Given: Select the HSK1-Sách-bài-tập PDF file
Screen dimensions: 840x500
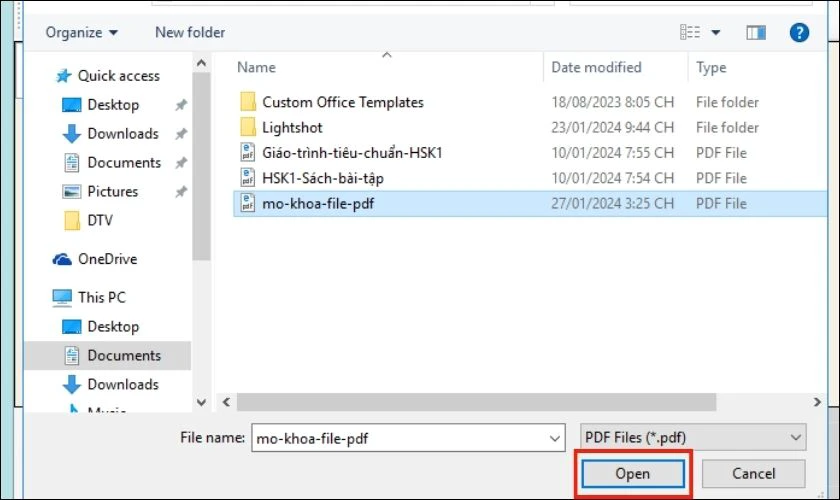Looking at the screenshot, I should click(x=322, y=178).
